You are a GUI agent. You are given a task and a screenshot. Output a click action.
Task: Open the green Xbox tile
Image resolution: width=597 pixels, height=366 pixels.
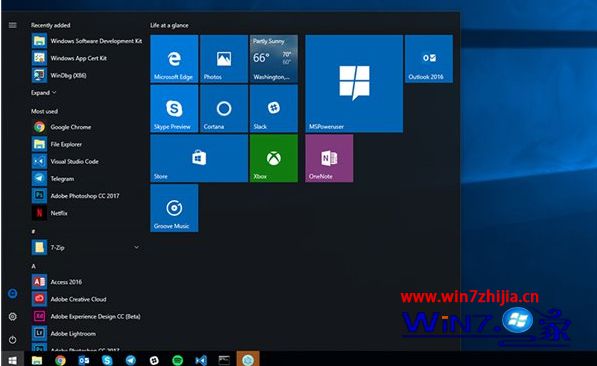[274, 158]
